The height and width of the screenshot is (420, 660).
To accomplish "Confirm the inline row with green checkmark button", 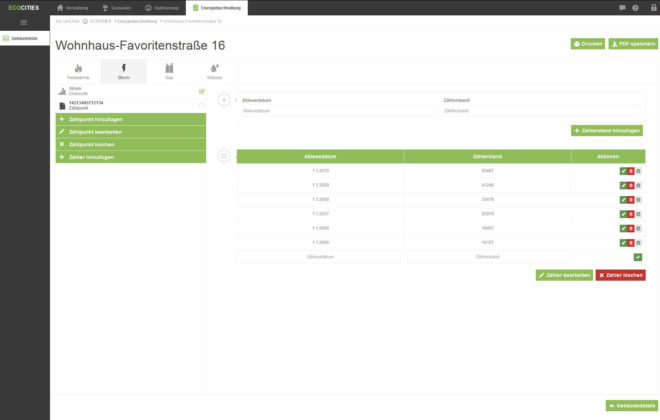I will tap(638, 257).
